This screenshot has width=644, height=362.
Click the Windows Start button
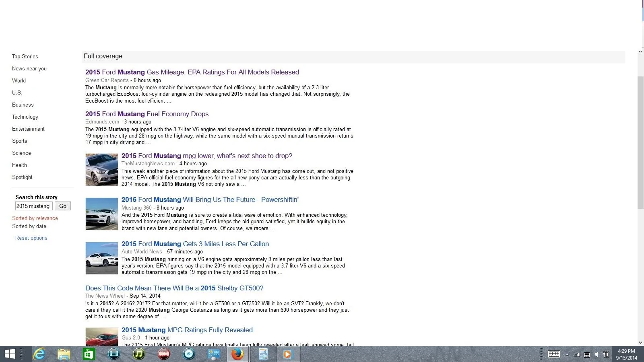coord(10,354)
